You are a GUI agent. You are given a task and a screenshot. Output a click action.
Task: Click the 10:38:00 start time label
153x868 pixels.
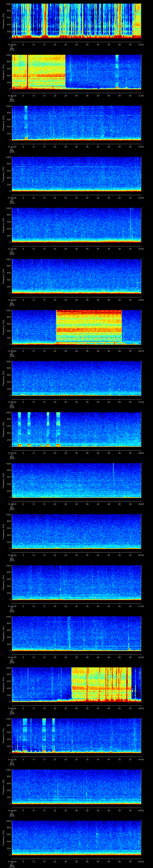click(x=12, y=504)
